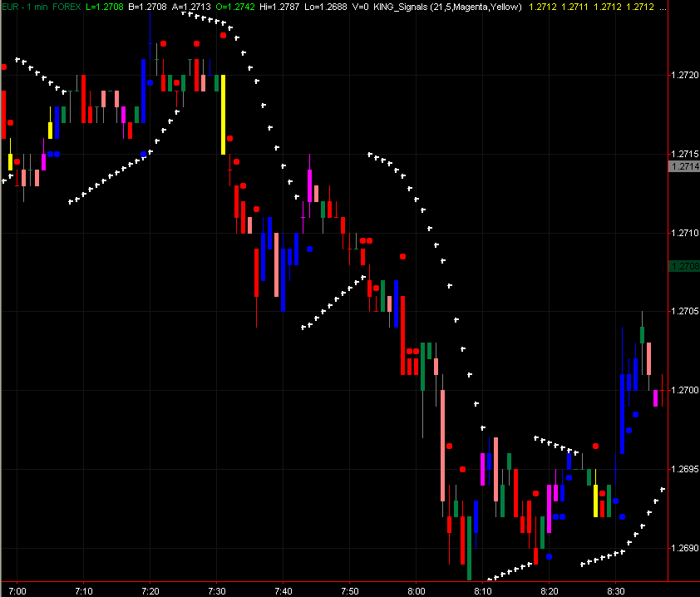Image resolution: width=700 pixels, height=597 pixels.
Task: Click the 7:10 time axis label
Action: click(x=84, y=591)
